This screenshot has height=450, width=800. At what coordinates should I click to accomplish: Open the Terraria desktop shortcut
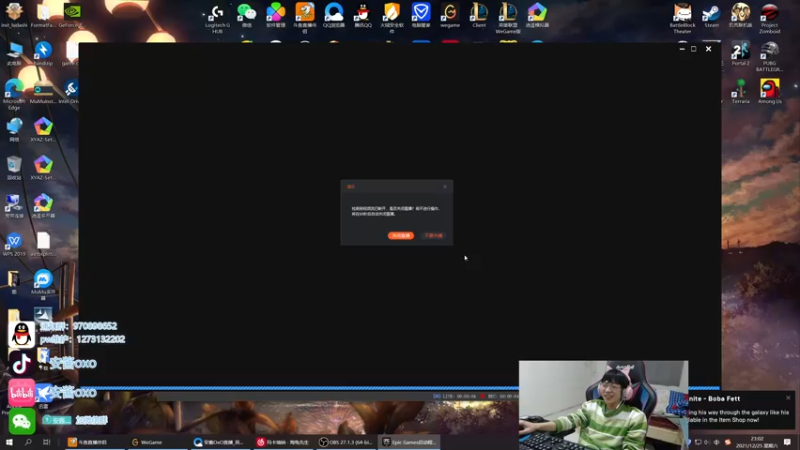pos(740,92)
